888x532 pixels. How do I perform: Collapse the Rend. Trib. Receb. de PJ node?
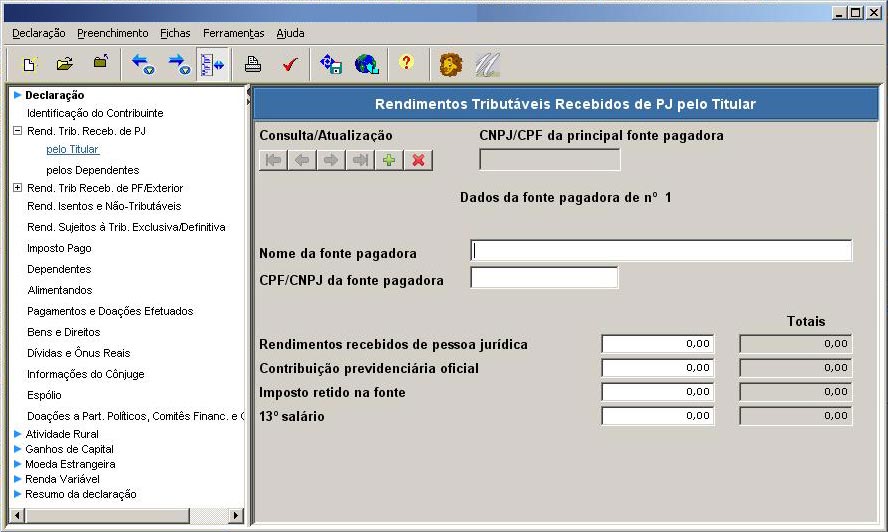[x=17, y=131]
